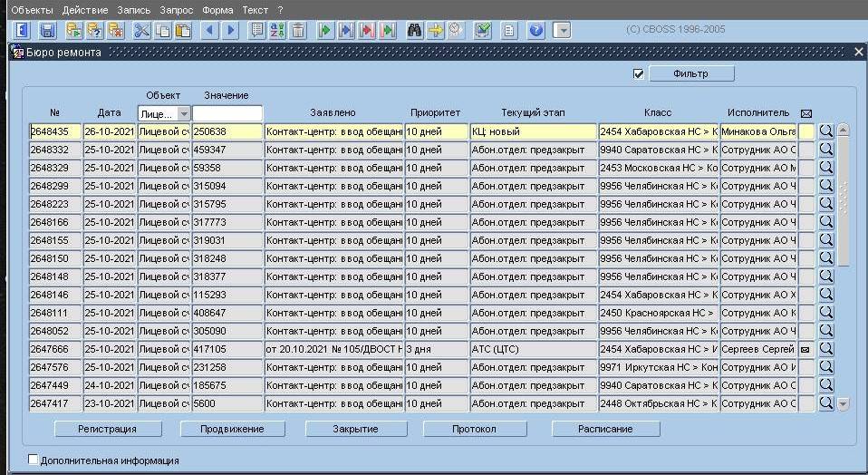The image size is (868, 475).
Task: Click the database cancel icon with red X
Action: 116,30
